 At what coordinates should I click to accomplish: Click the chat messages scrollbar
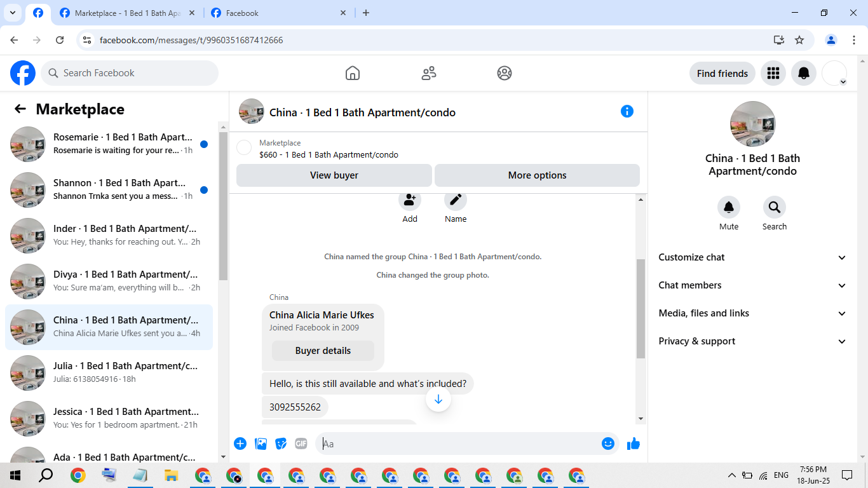coord(641,308)
